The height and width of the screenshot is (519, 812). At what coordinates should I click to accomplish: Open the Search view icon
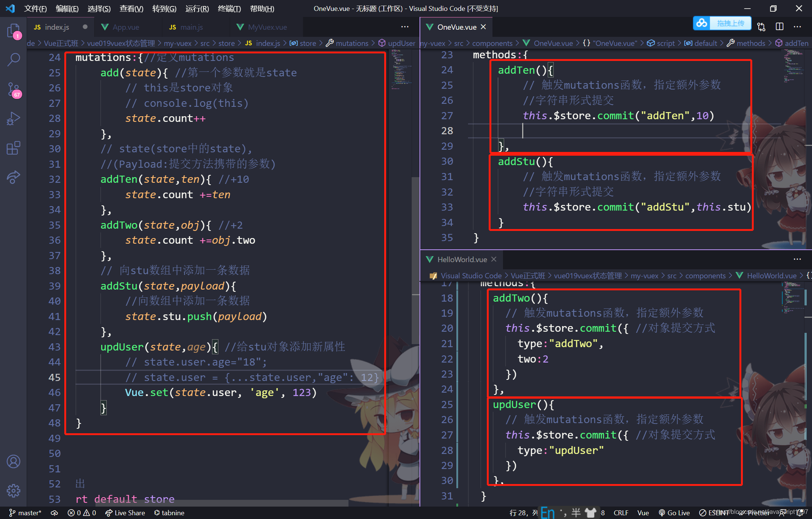coord(13,59)
